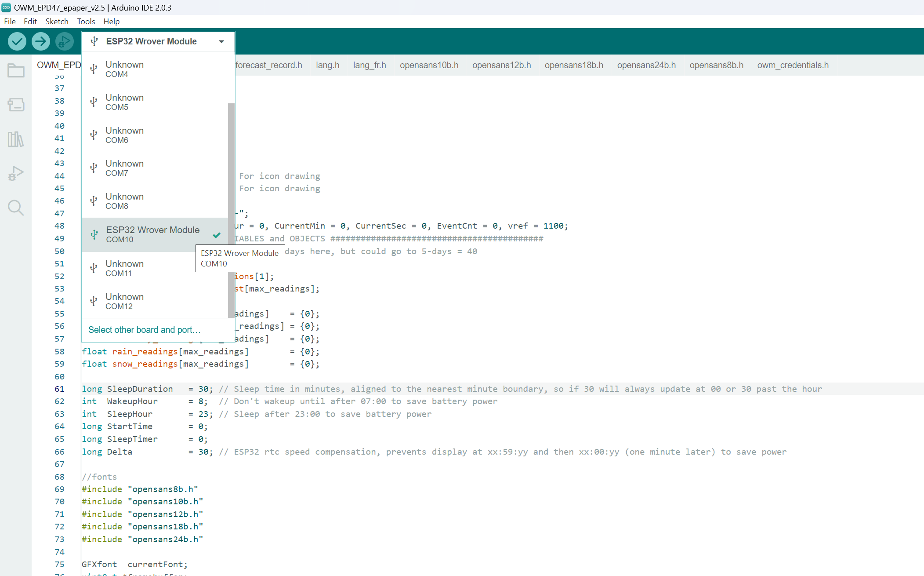Select Unknown board on COM5

(x=155, y=102)
